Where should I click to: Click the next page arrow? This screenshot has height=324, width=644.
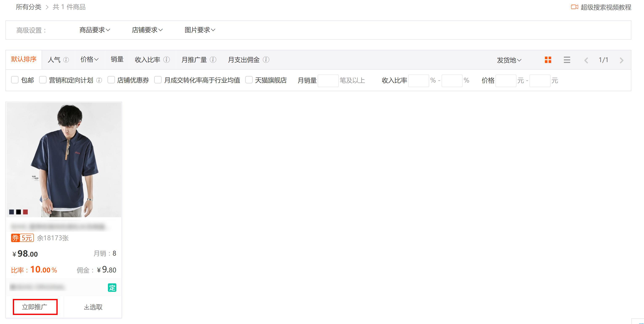(621, 60)
